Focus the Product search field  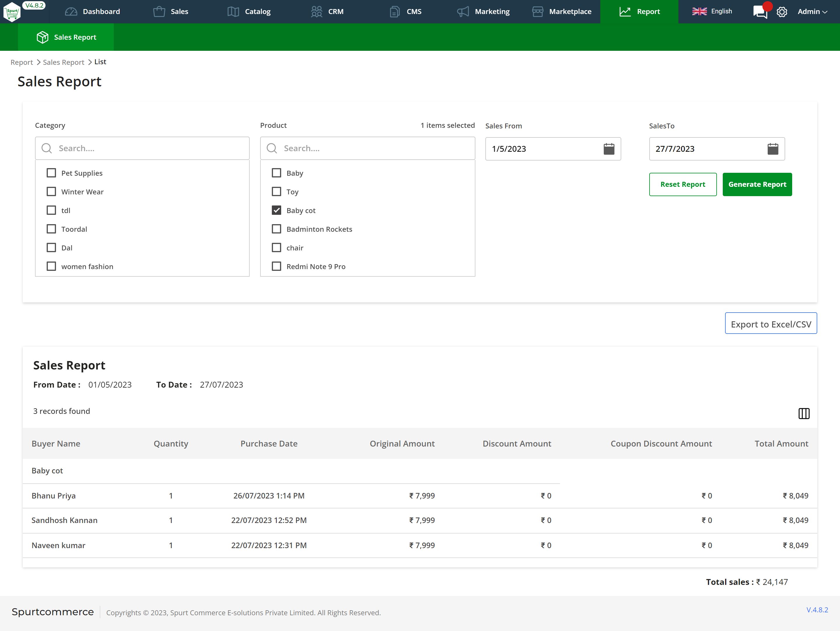[x=367, y=148]
